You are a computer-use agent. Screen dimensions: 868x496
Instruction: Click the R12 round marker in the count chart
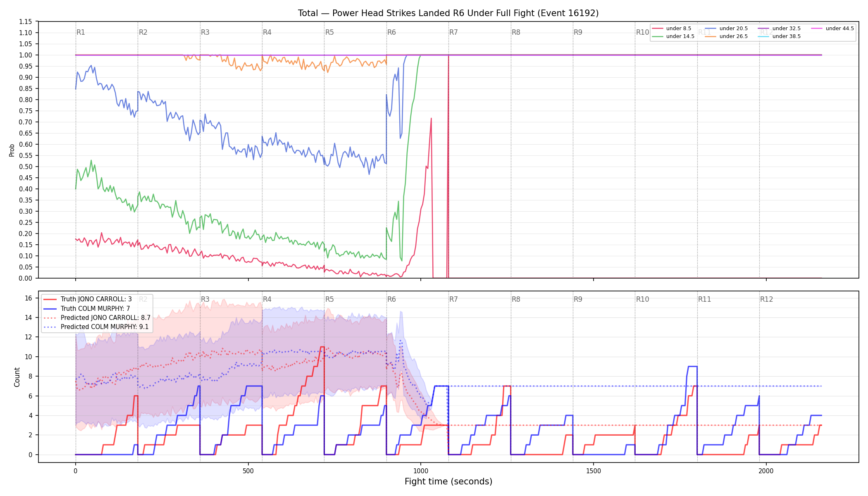click(766, 299)
